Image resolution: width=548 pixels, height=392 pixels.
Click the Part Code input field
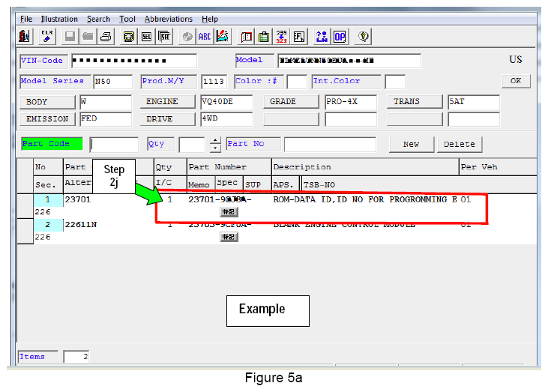[114, 145]
